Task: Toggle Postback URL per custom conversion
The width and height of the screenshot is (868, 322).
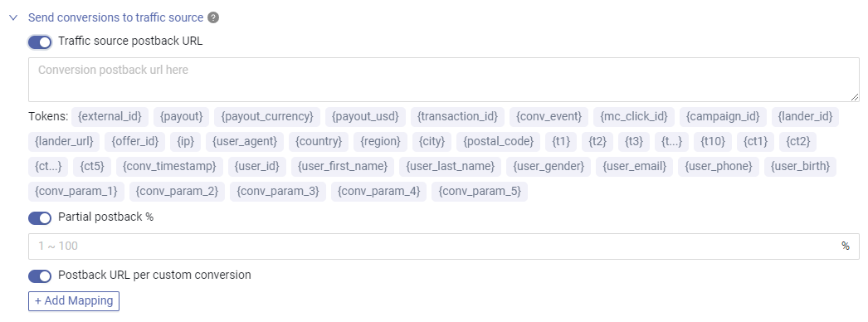Action: [x=40, y=276]
